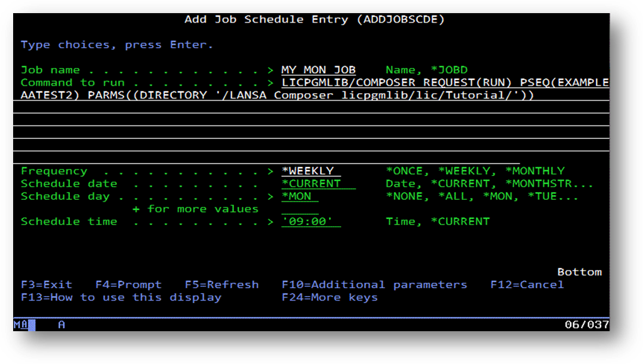Click the "Schedule day" label
This screenshot has height=364, width=643.
(x=65, y=196)
